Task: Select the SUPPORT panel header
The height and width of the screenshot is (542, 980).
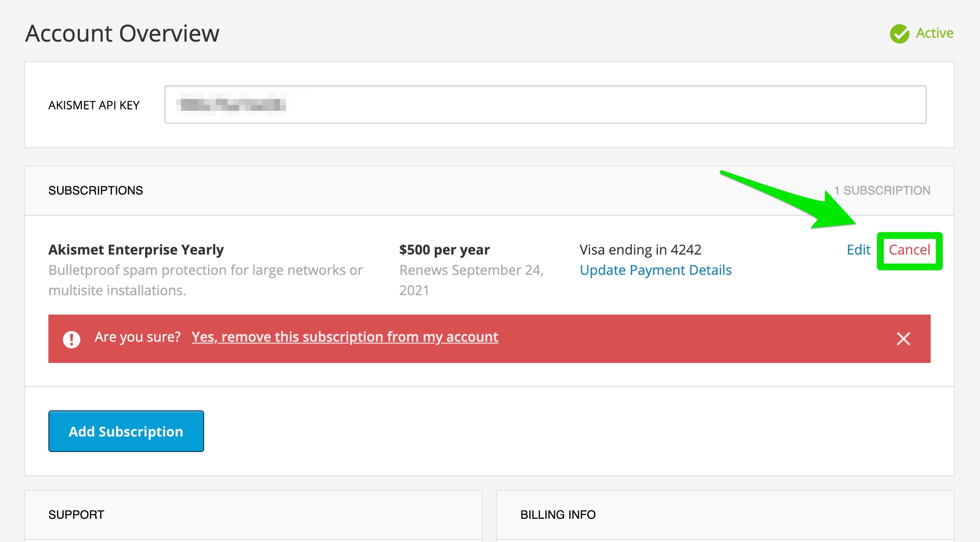Action: click(76, 514)
